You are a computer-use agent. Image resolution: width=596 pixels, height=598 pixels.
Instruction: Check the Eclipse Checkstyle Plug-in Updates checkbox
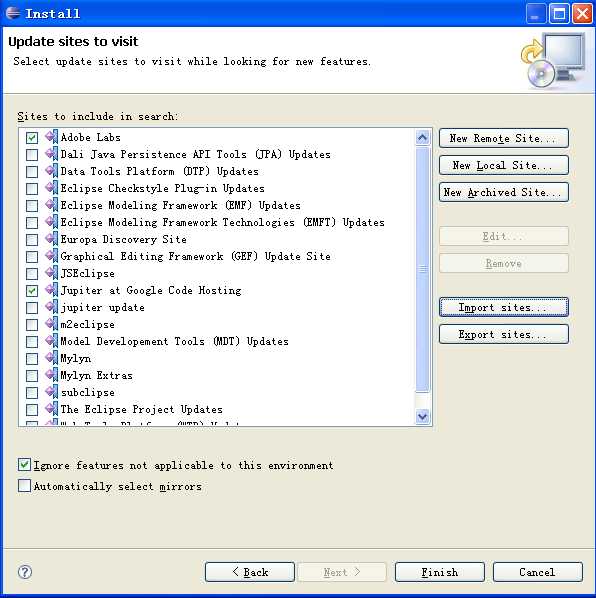(32, 188)
